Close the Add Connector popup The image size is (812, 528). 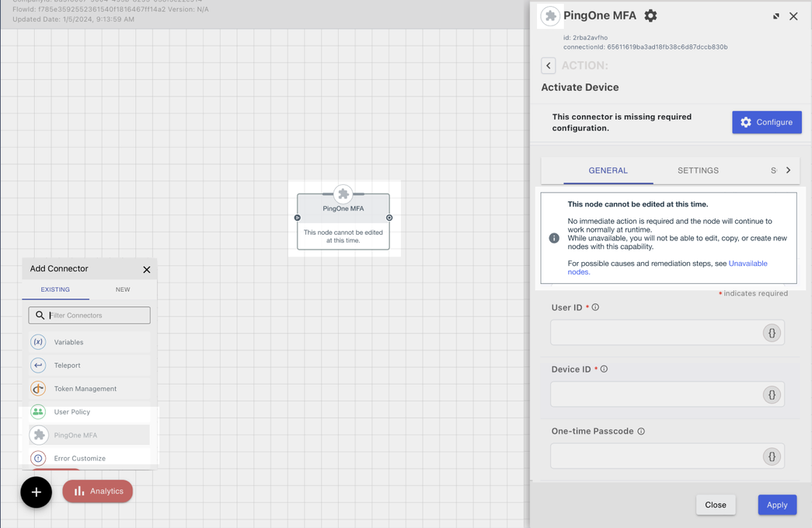pos(147,269)
